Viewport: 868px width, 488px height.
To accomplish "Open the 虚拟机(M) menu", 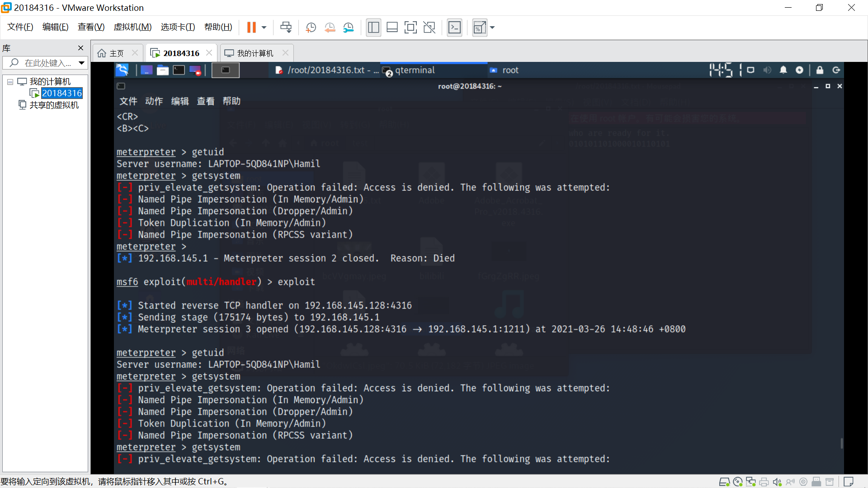I will coord(132,27).
